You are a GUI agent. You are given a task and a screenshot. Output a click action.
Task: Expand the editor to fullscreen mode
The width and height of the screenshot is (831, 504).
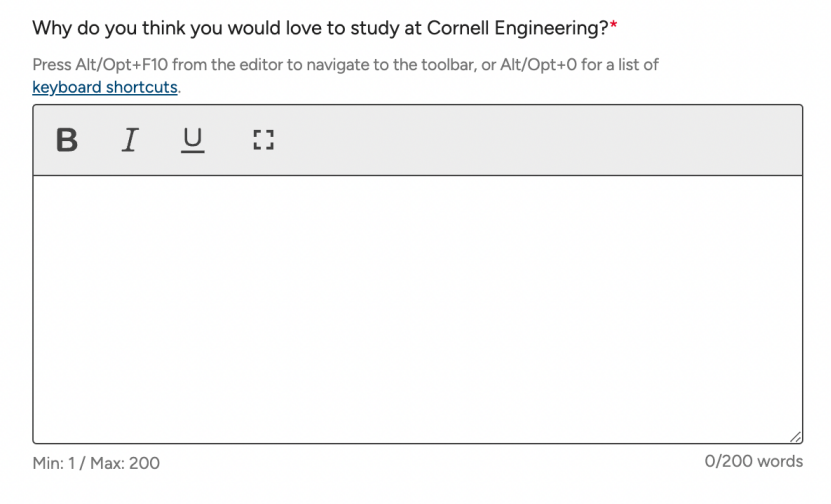(263, 140)
